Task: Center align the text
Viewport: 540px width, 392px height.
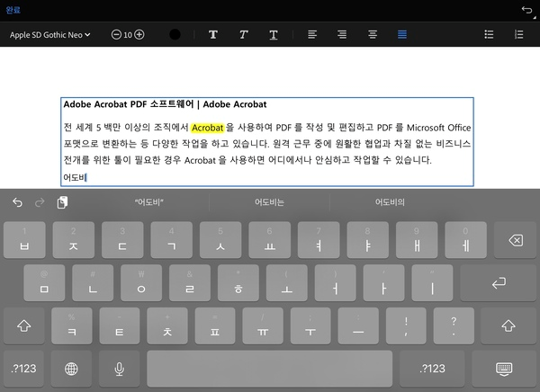Action: click(x=373, y=34)
